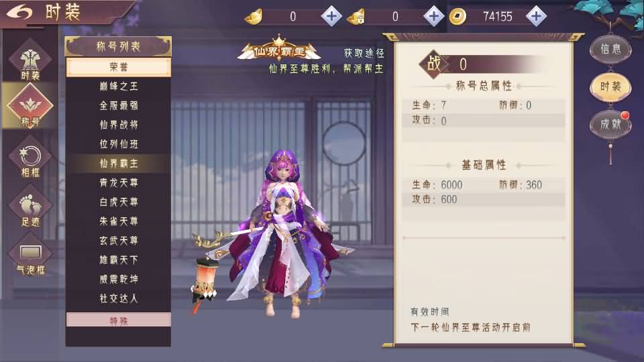Add coins next to 74155
This screenshot has width=644, height=362.
click(536, 16)
